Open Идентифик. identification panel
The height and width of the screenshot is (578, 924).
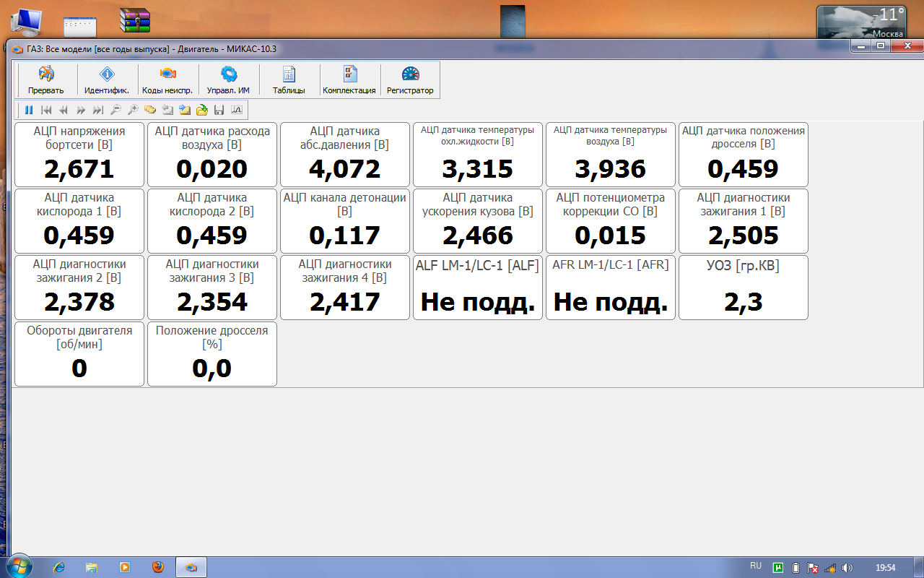(107, 79)
